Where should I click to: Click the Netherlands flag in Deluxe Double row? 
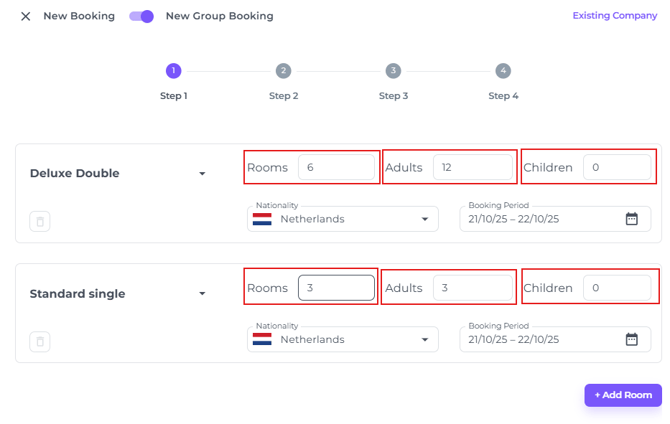263,219
